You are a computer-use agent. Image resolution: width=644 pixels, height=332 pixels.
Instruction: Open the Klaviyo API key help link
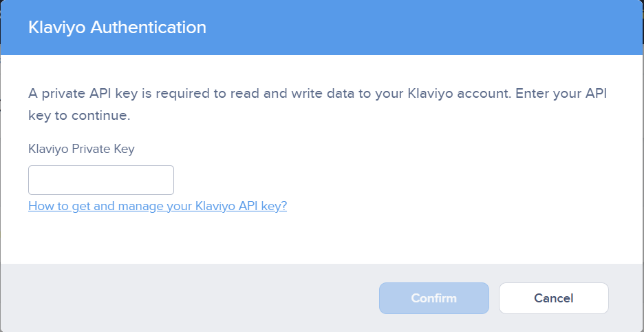tap(158, 206)
